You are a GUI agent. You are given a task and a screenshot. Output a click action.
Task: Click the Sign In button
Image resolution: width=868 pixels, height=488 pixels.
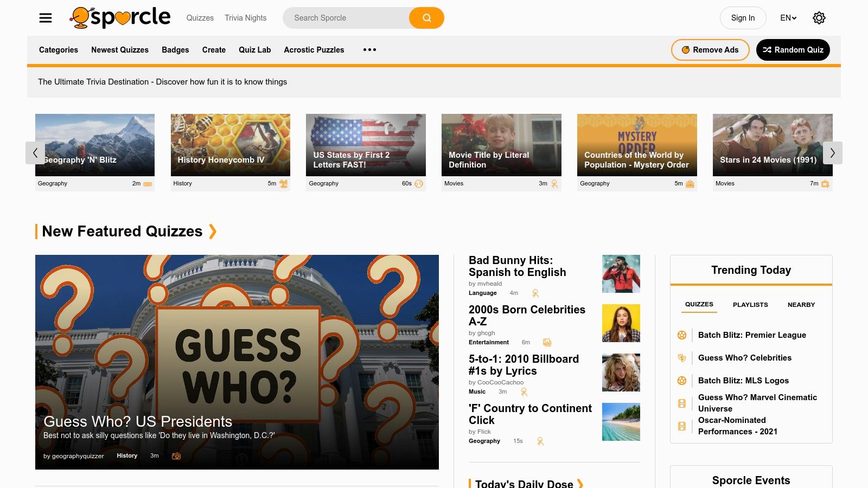[x=743, y=18]
